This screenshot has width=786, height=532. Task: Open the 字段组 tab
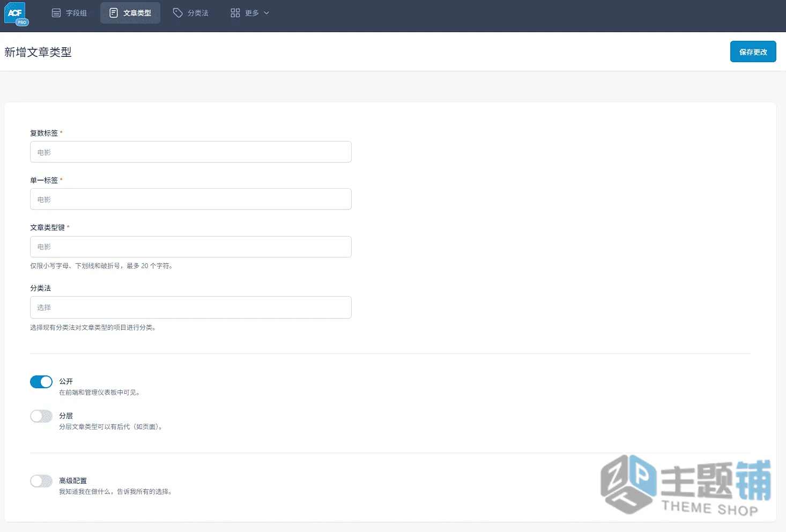point(69,13)
